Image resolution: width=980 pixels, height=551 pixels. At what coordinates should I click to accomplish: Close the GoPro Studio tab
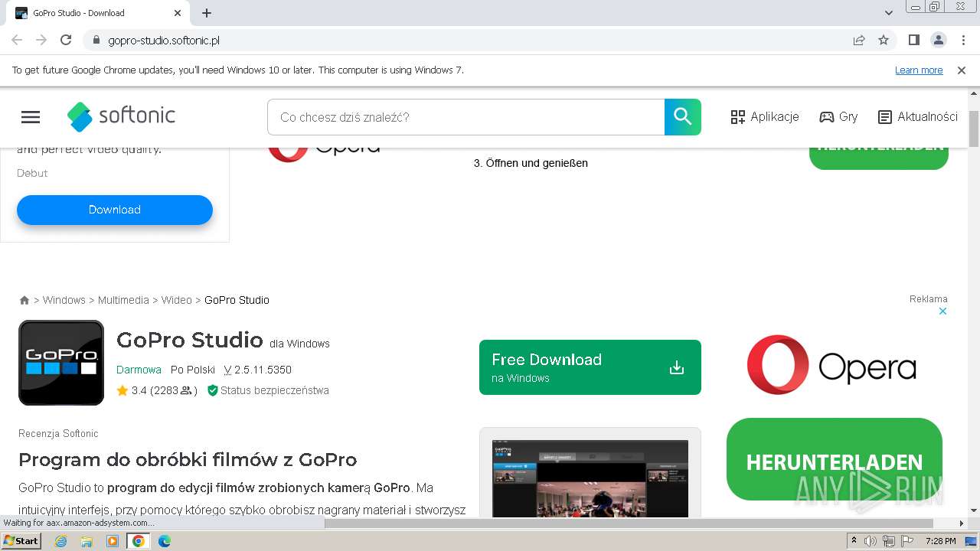point(178,13)
